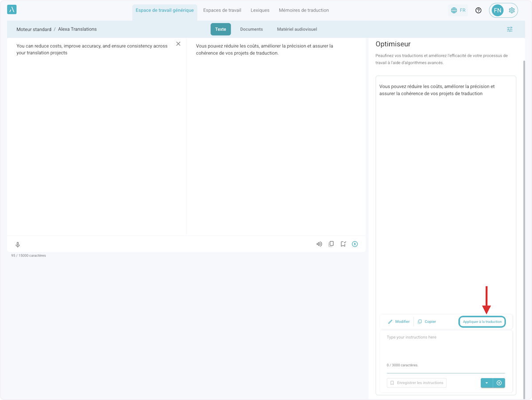Image resolution: width=532 pixels, height=400 pixels.
Task: Open translation settings sliders icon
Action: point(510,29)
